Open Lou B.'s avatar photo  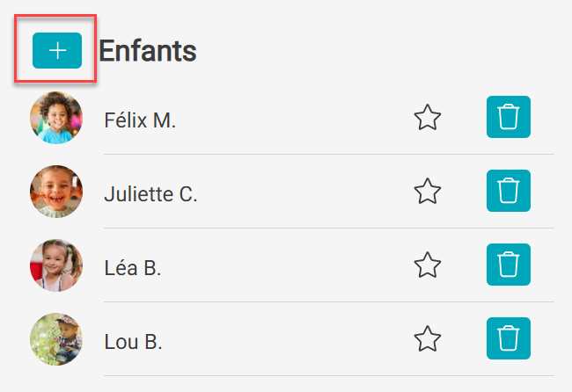point(56,339)
